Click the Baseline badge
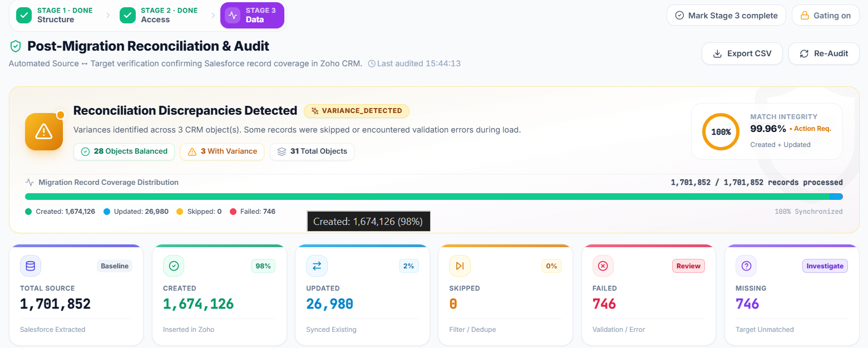 [x=115, y=266]
